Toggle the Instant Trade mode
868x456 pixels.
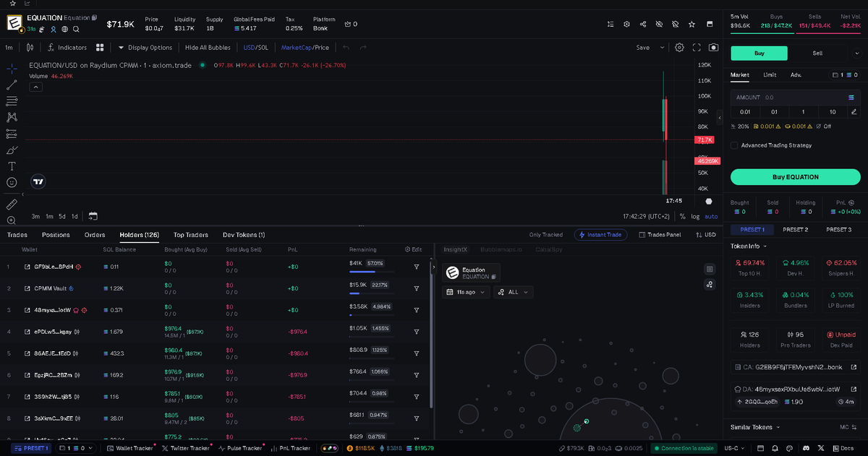[x=600, y=235]
